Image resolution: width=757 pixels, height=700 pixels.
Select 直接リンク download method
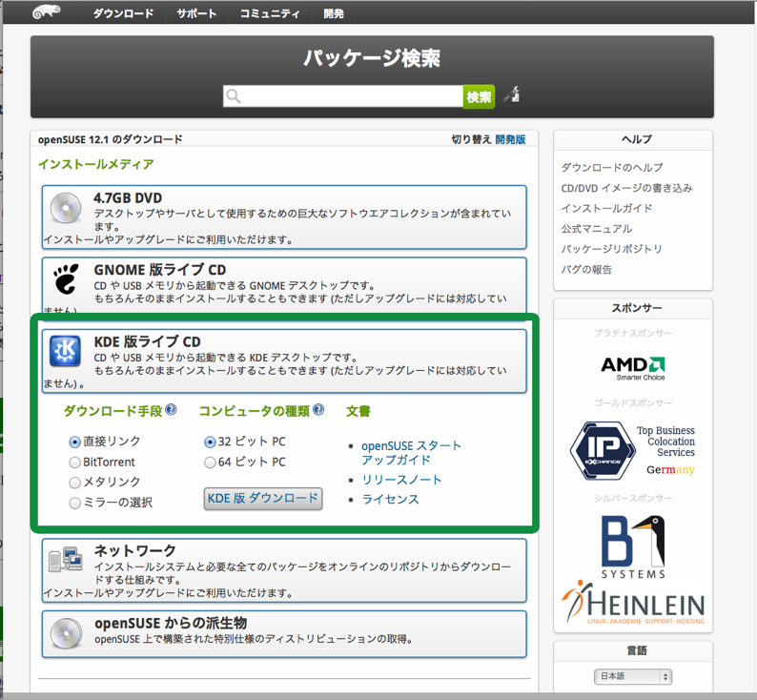tap(74, 442)
